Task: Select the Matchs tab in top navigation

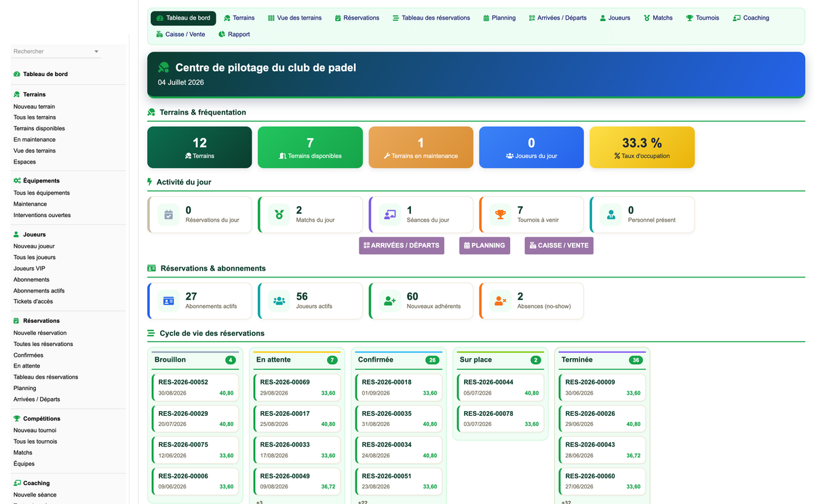Action: 659,18
